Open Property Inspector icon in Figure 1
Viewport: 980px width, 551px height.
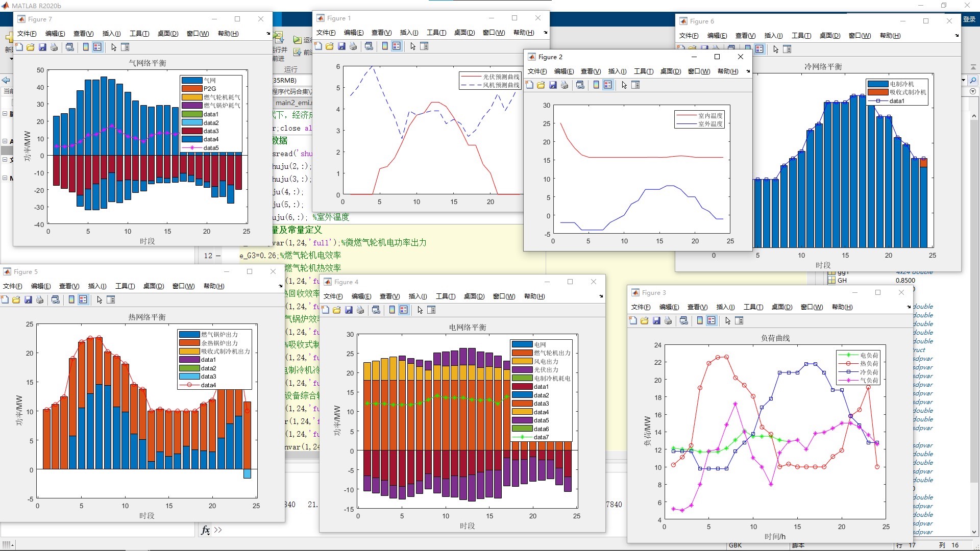[x=425, y=46]
